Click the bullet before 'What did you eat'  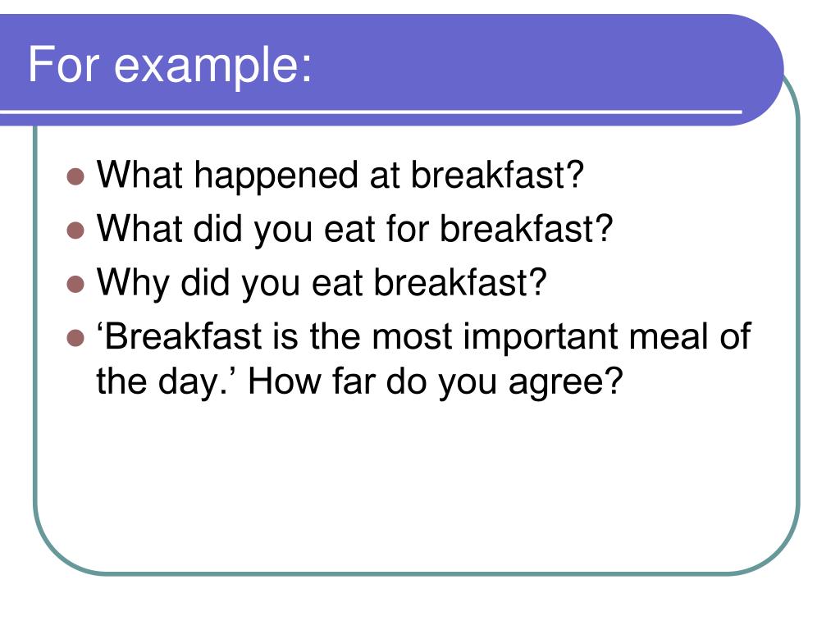coord(75,231)
